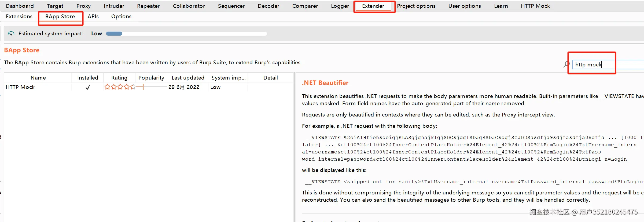Open the Dashboard tab
644x222 pixels.
pos(20,6)
